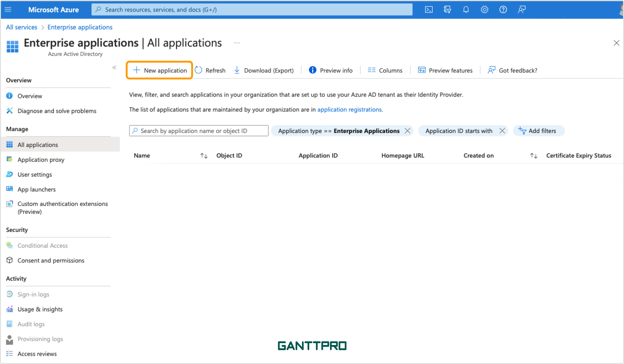Click Download (Export)
Image resolution: width=624 pixels, height=364 pixels.
click(264, 70)
